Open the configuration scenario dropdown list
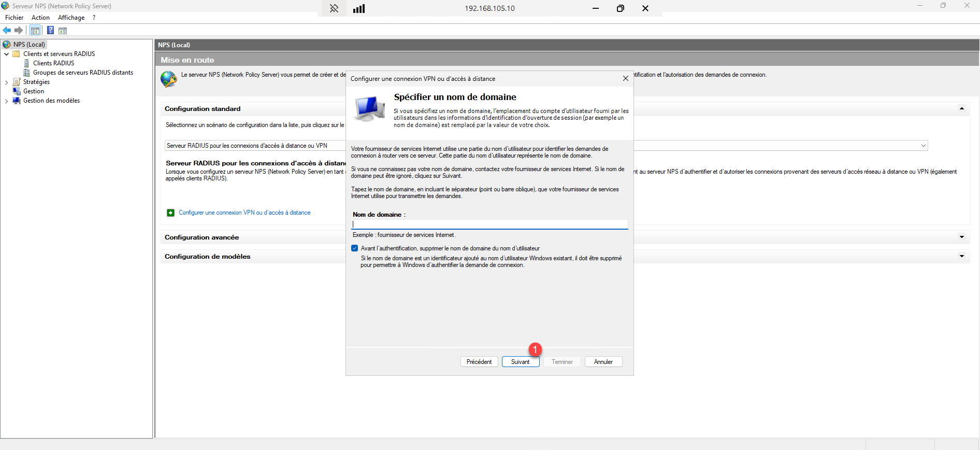This screenshot has height=450, width=980. 923,146
